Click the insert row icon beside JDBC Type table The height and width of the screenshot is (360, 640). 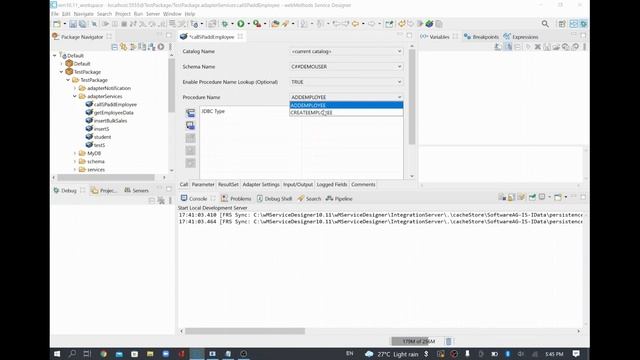point(190,113)
